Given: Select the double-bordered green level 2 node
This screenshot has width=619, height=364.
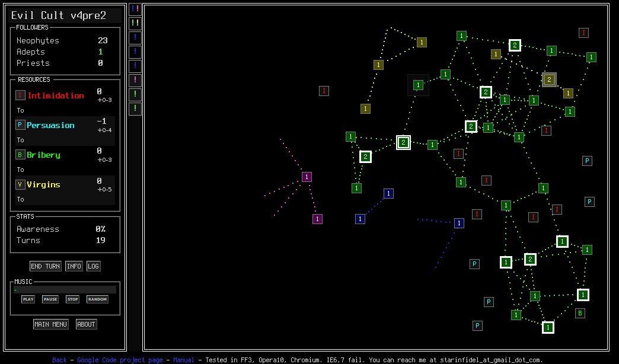Looking at the screenshot, I should [403, 142].
